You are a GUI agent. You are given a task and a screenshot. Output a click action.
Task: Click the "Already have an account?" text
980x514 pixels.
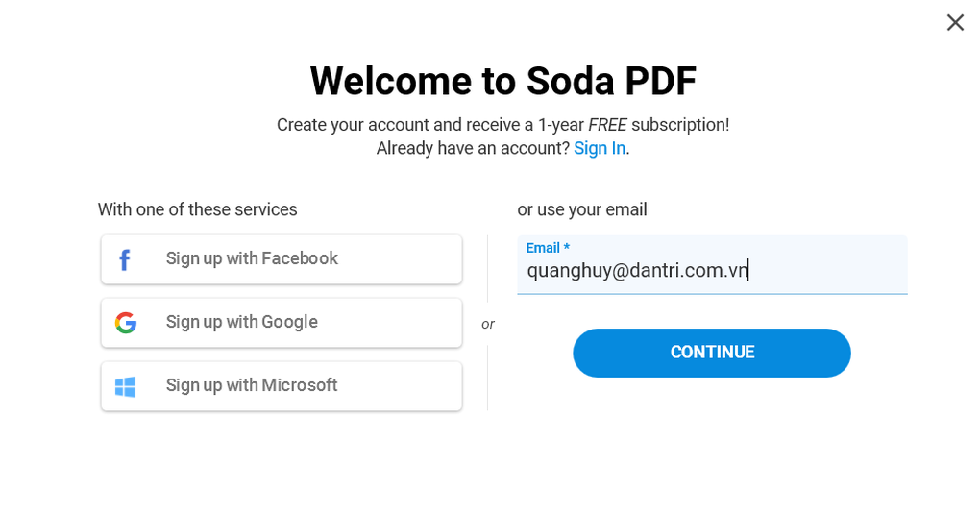click(473, 148)
